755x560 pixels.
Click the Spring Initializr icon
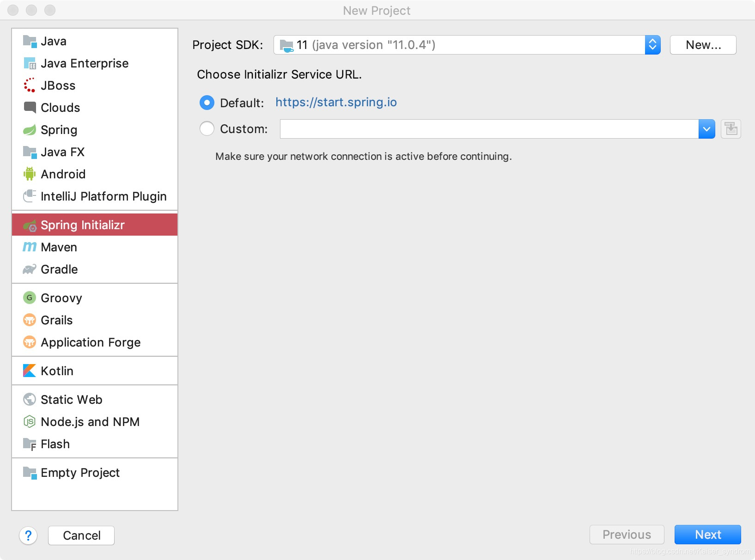[x=30, y=225]
